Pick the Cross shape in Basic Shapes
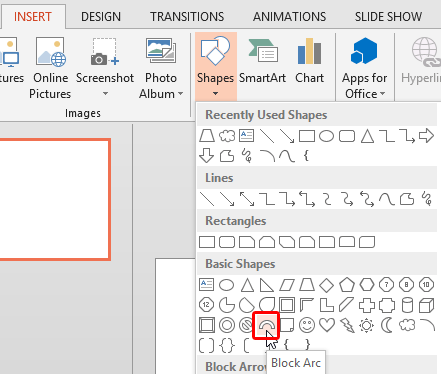 tap(367, 305)
